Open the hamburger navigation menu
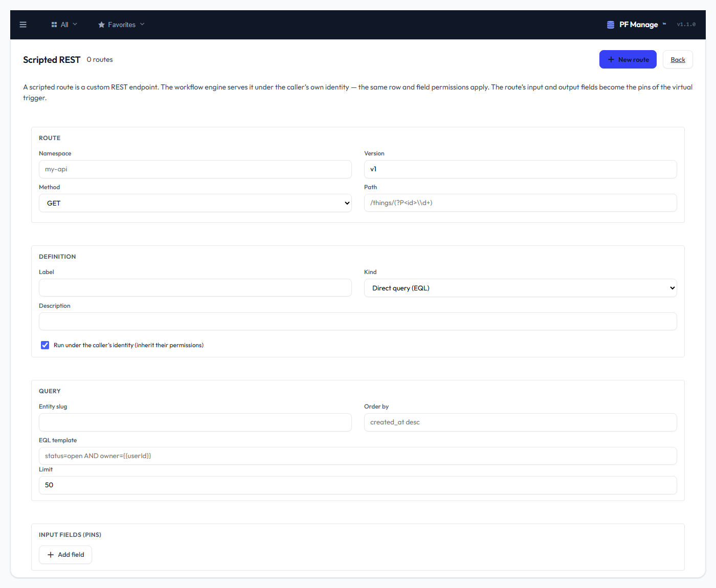Screen dimensions: 716x588 pos(23,25)
